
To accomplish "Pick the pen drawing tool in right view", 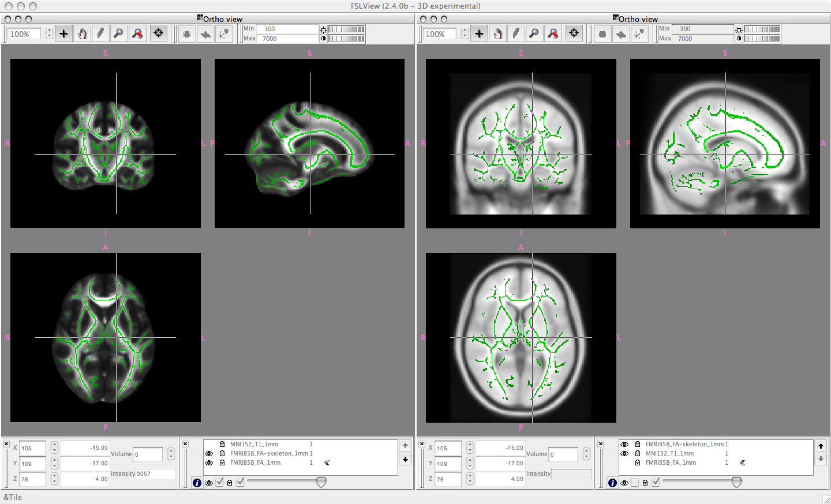I will tap(516, 34).
